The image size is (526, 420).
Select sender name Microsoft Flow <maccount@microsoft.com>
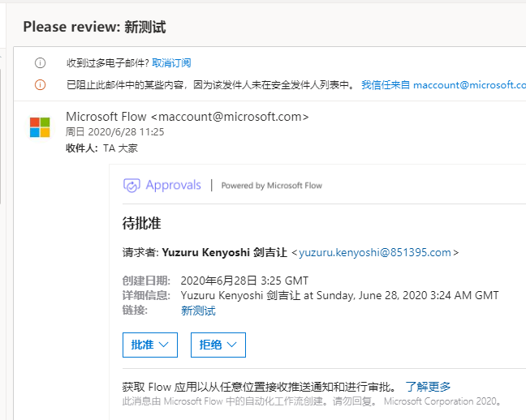[188, 117]
